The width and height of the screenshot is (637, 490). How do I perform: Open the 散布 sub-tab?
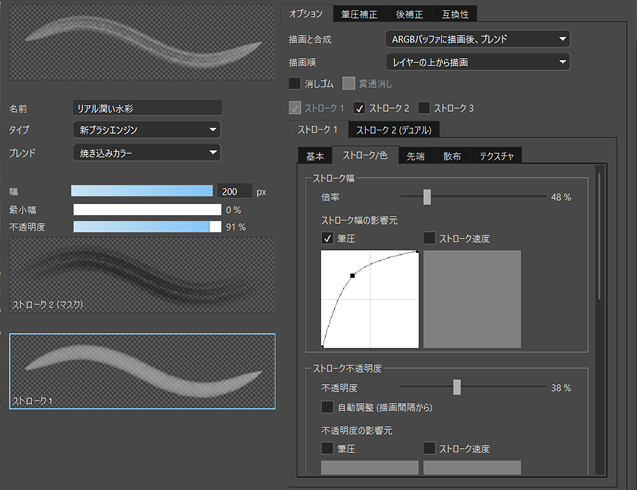pos(452,156)
